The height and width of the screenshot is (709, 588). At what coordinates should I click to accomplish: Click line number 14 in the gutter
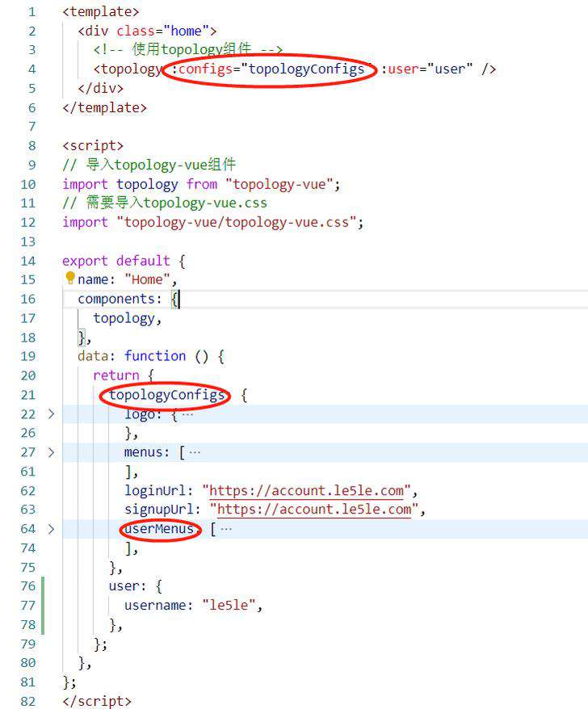(28, 261)
